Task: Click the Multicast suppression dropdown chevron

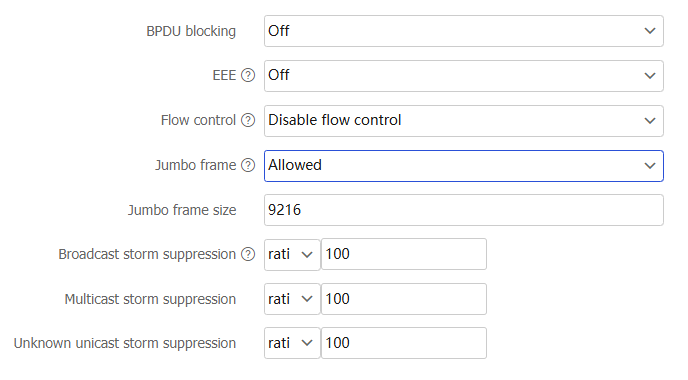Action: (x=307, y=299)
